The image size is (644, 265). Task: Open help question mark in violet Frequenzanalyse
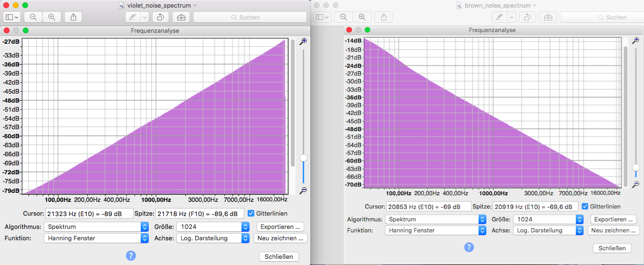coord(131,256)
